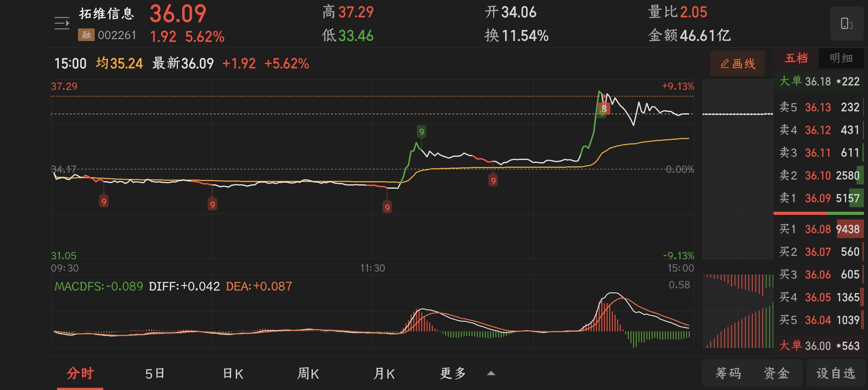
Task: Switch order panel to 明细 view
Action: click(841, 58)
